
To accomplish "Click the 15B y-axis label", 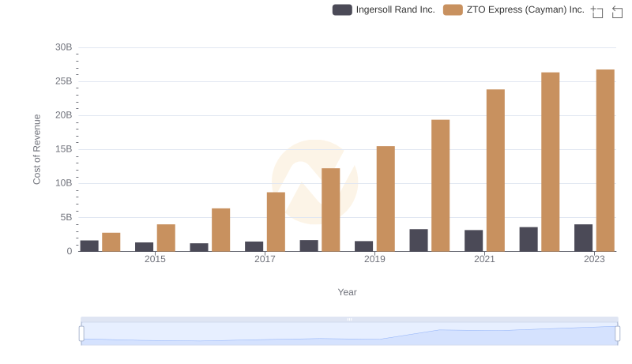I will pos(64,149).
